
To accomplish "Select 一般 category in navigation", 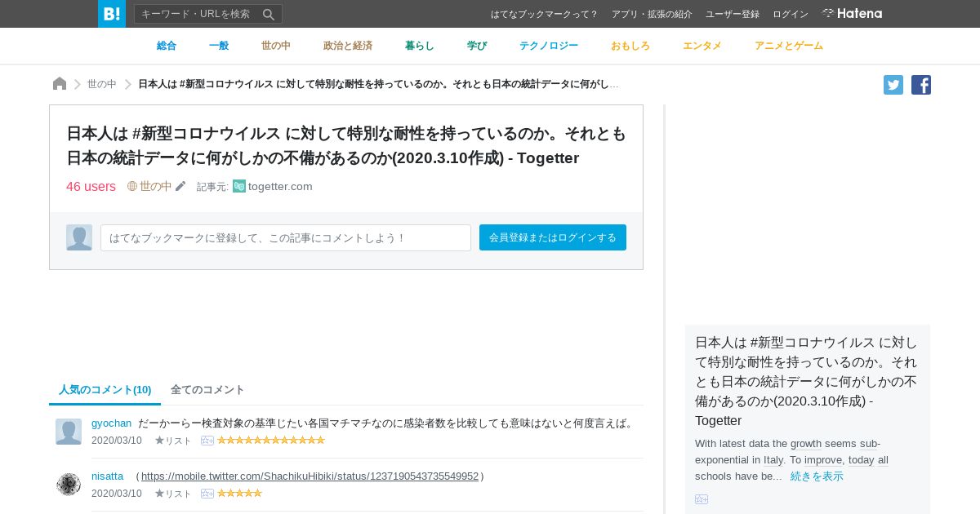I will pyautogui.click(x=219, y=46).
